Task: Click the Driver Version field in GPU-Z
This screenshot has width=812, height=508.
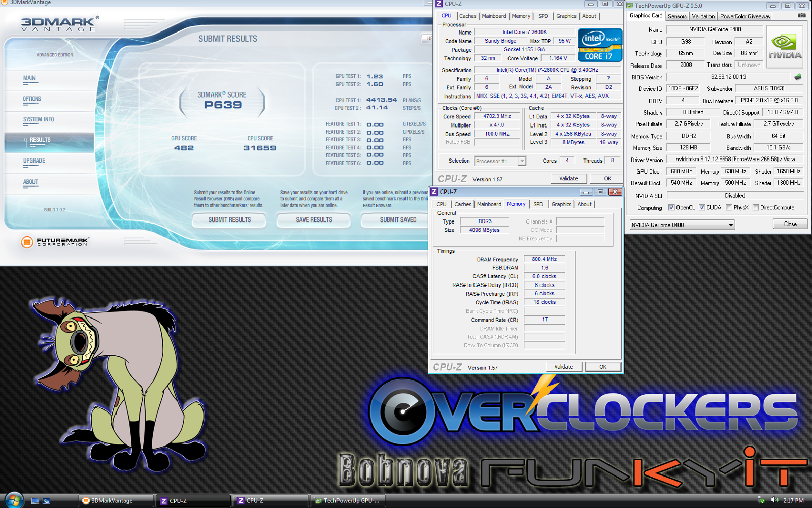Action: [735, 160]
